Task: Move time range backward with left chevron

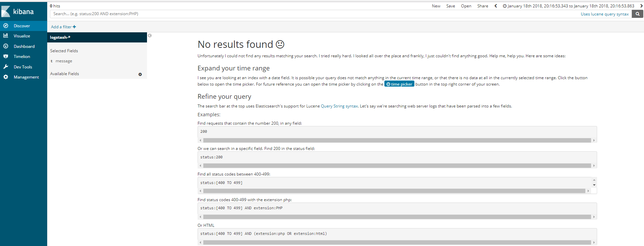Action: (x=496, y=6)
